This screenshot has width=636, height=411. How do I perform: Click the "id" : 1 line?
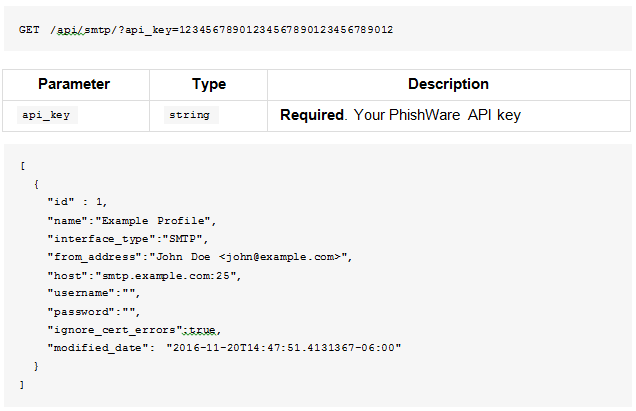click(77, 202)
